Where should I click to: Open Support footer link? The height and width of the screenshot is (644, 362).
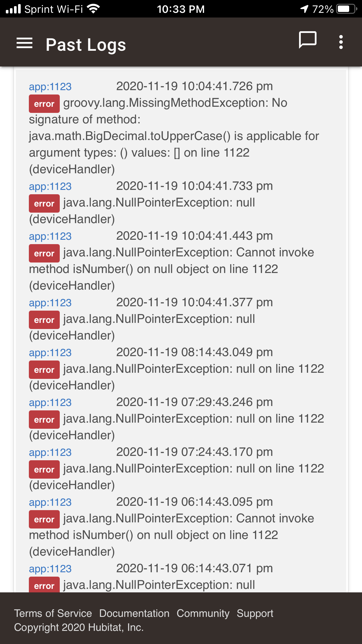[x=255, y=613]
